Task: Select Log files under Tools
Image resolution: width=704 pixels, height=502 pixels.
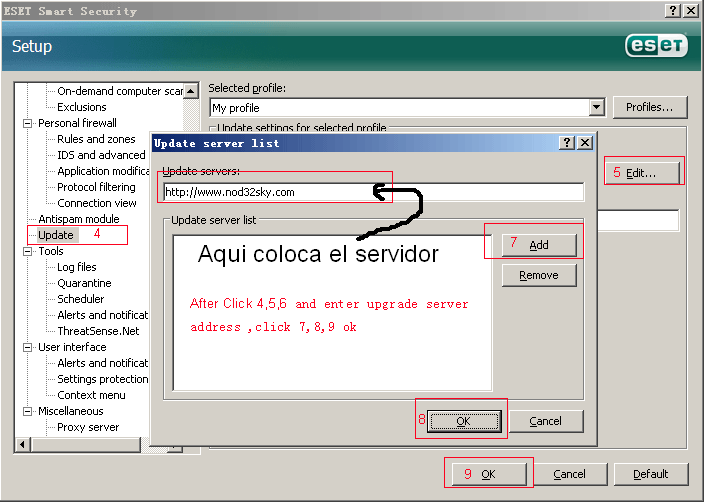Action: tap(77, 267)
